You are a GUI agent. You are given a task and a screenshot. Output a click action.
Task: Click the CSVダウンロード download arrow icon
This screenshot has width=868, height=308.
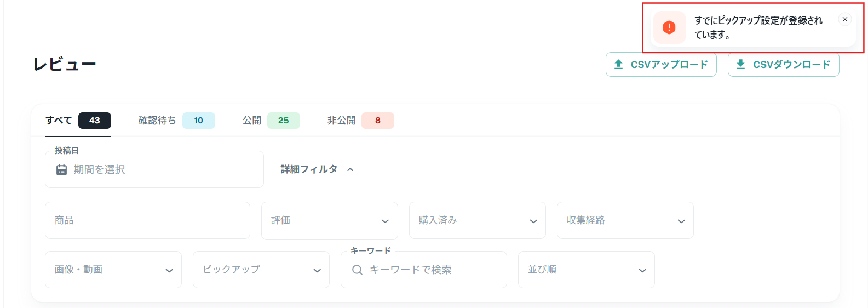click(741, 64)
